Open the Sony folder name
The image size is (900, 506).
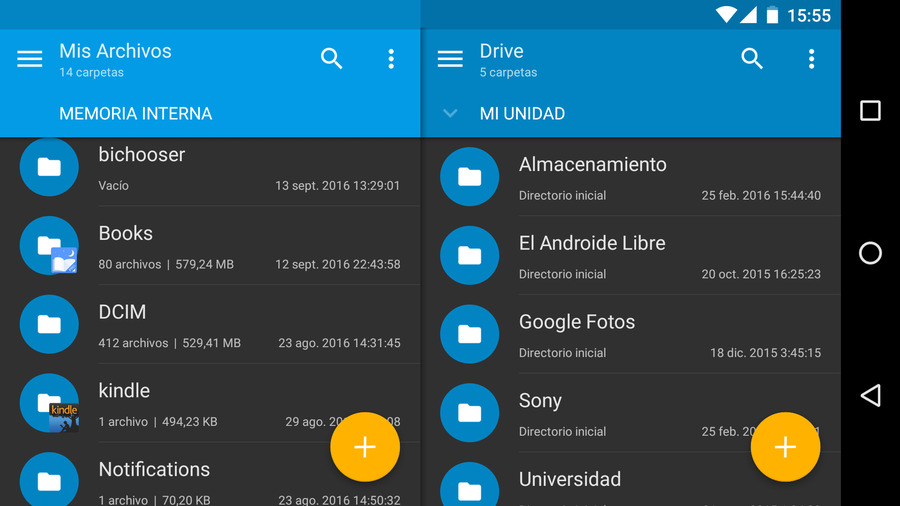click(540, 400)
